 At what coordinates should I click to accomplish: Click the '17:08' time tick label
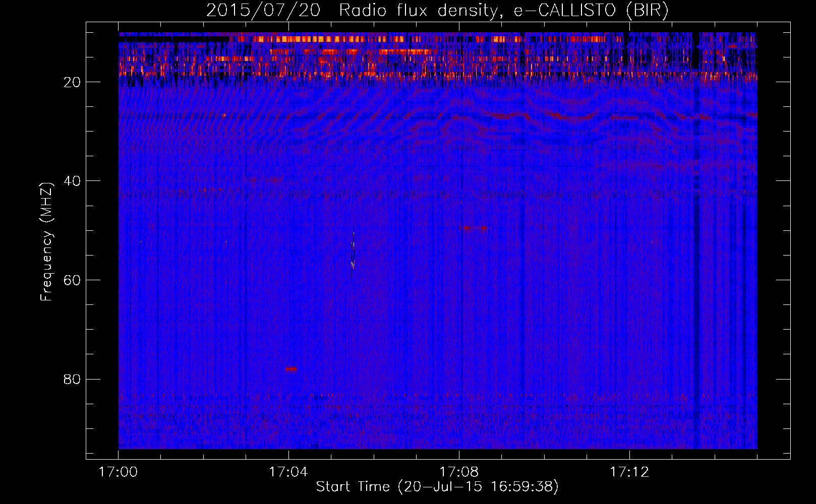pyautogui.click(x=458, y=472)
